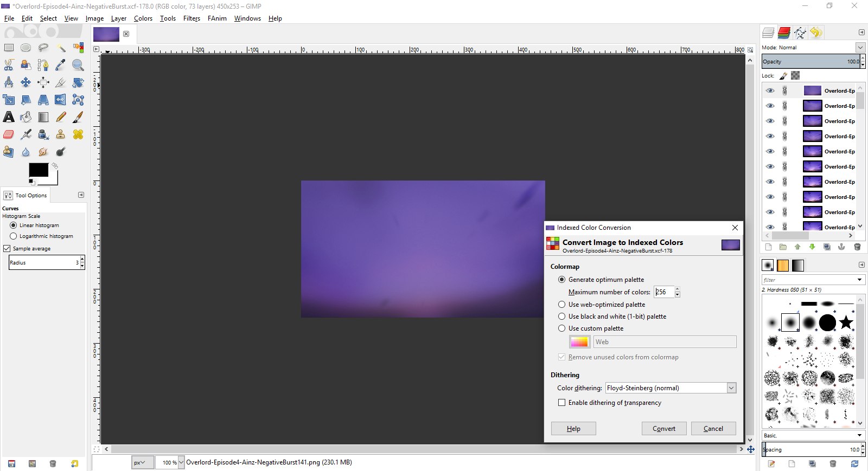Select the Fuzzy Select magic wand tool
Viewport: 868px width, 471px height.
61,48
